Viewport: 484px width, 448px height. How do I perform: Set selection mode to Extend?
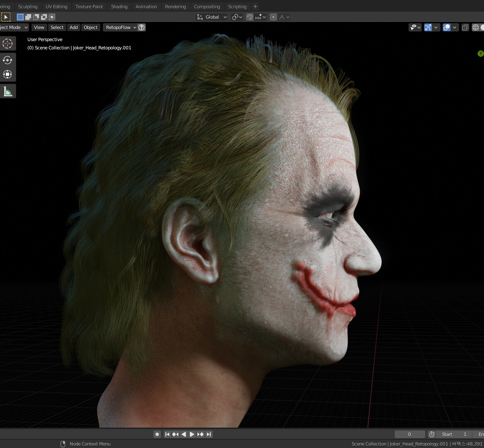tap(28, 17)
